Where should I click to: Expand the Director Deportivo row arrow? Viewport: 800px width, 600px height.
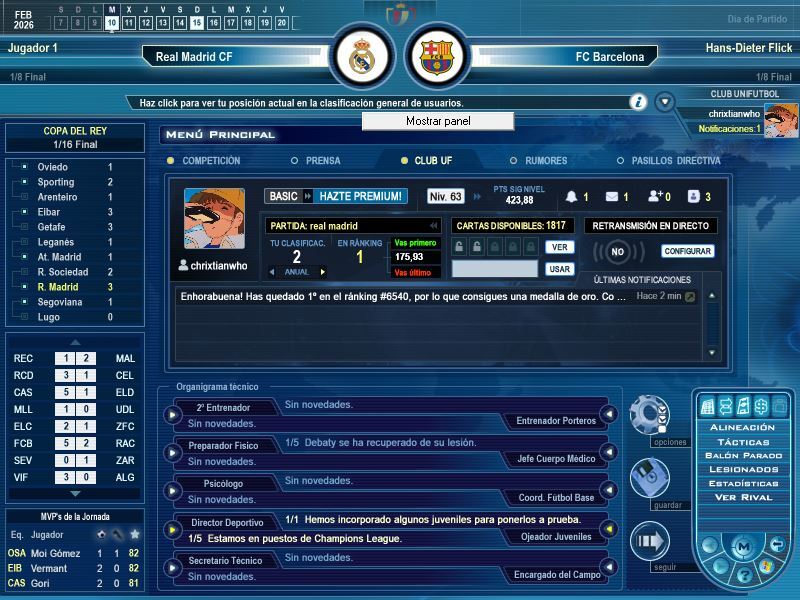coord(172,529)
